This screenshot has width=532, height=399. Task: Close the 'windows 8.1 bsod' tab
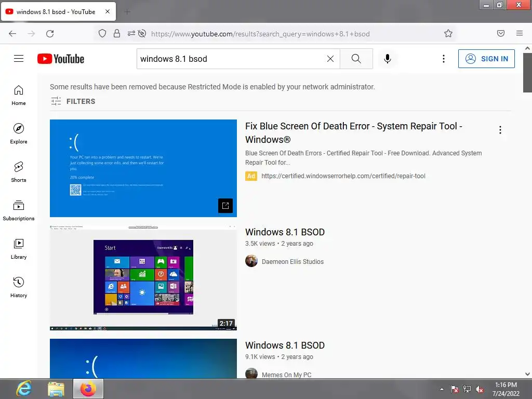point(108,11)
